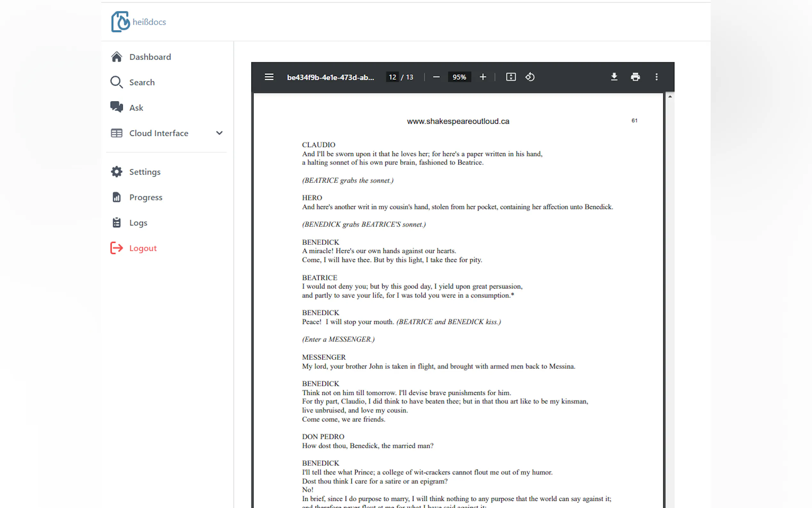The image size is (812, 508).
Task: Click the PDF scrollbar up arrow
Action: click(670, 97)
